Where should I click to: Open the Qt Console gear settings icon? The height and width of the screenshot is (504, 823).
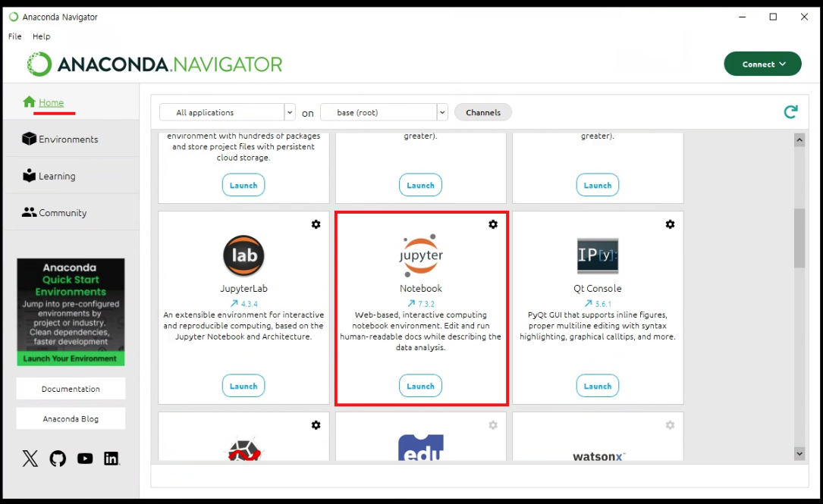(x=671, y=224)
